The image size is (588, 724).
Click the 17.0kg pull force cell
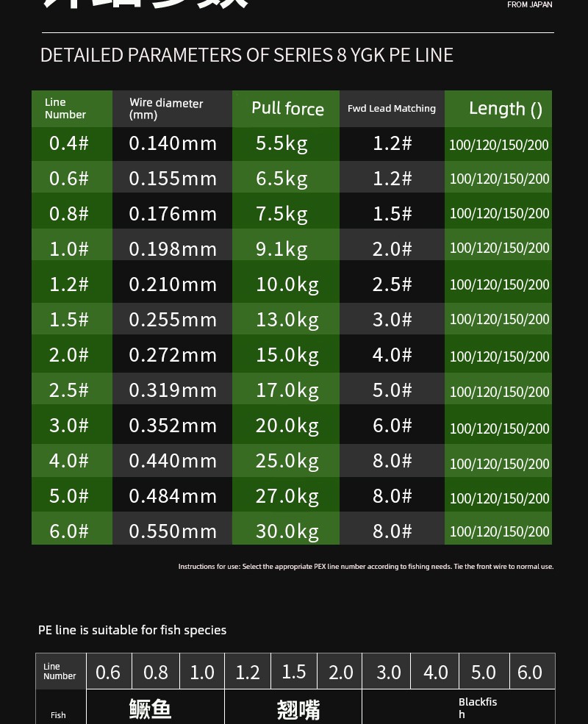287,390
